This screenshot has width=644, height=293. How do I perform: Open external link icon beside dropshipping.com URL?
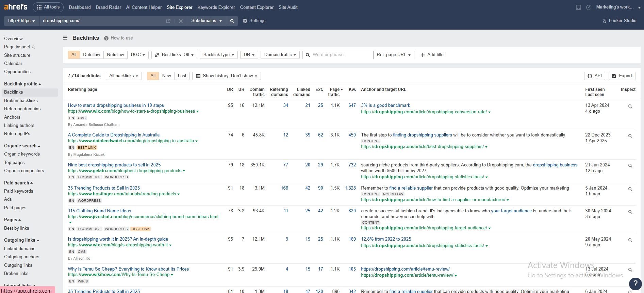point(168,21)
